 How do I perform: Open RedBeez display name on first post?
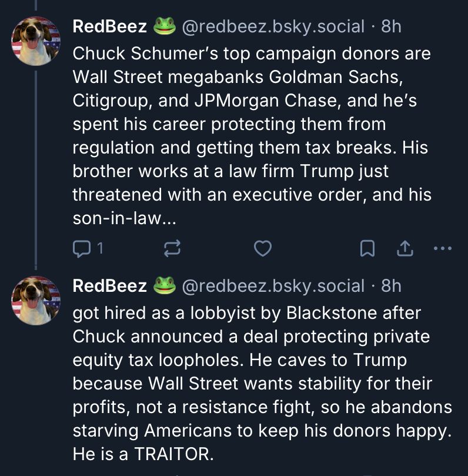click(109, 26)
